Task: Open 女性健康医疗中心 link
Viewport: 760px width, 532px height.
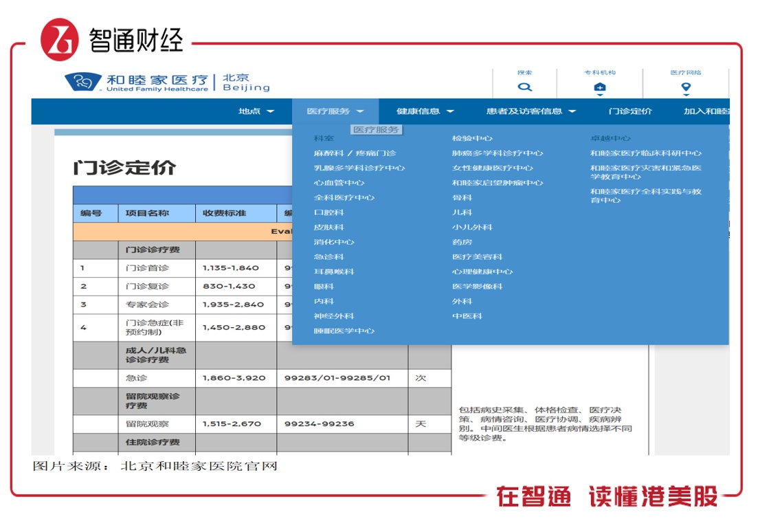Action: coord(492,168)
